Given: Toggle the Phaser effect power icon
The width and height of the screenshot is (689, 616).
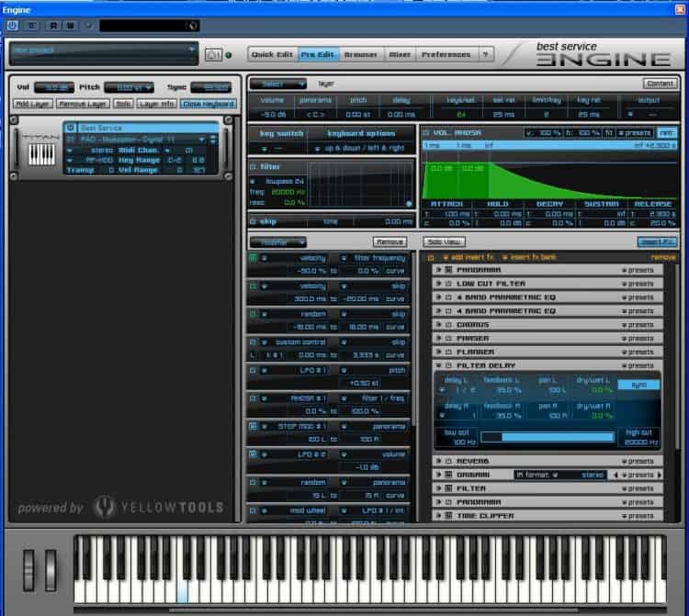Looking at the screenshot, I should (x=448, y=339).
